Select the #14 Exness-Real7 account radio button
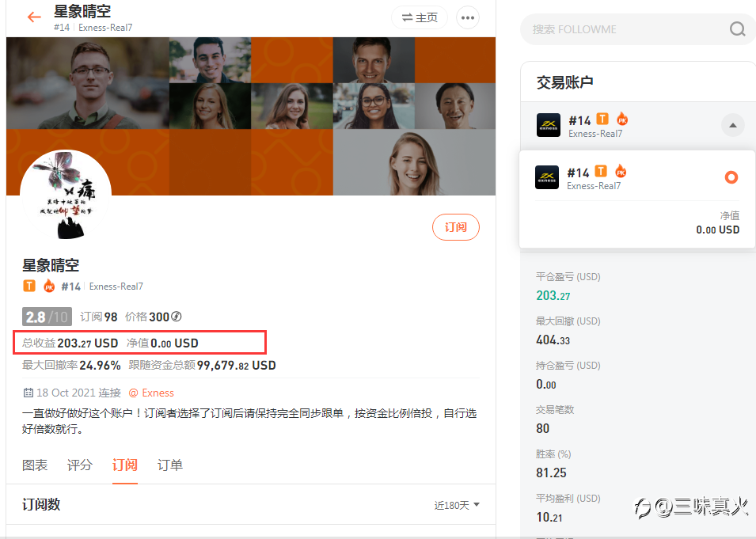 (x=731, y=177)
